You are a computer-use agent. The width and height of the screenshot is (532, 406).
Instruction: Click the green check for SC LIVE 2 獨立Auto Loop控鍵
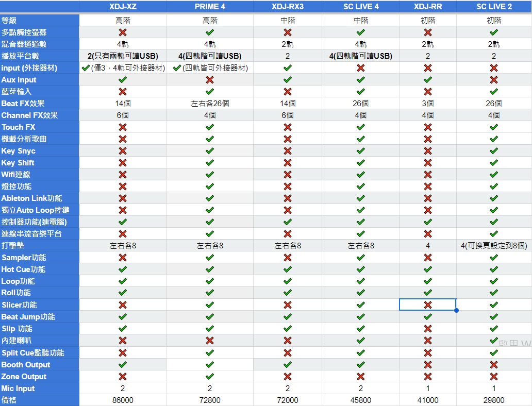(494, 210)
